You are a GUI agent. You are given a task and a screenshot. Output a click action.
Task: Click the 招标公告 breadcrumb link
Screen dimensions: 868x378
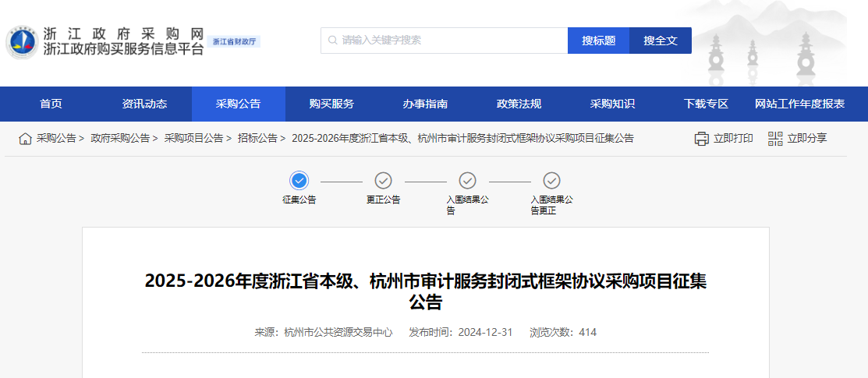[257, 139]
